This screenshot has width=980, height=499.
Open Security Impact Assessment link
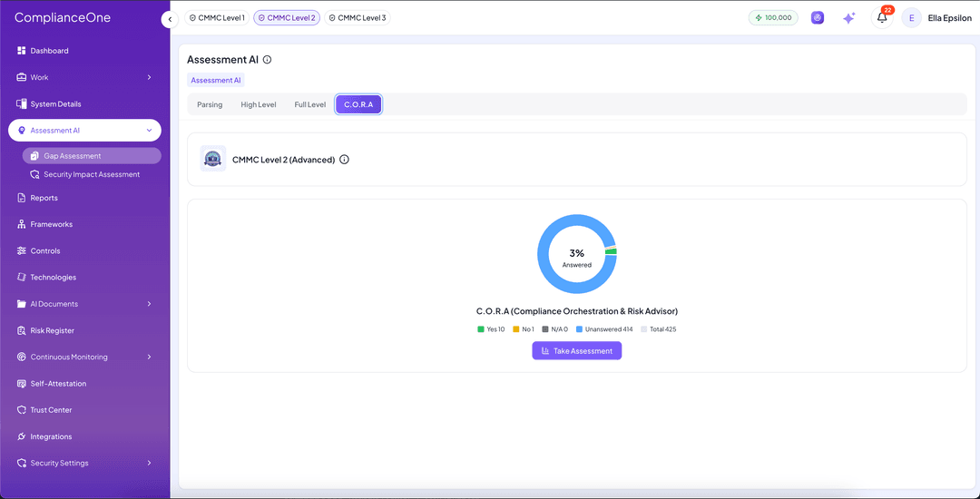point(92,174)
